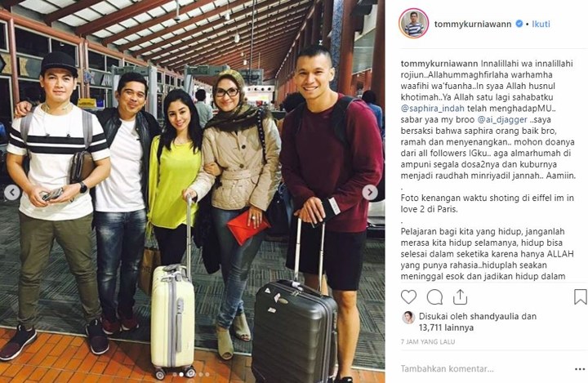Go to next photo in carousel
The height and width of the screenshot is (383, 588).
tap(370, 193)
